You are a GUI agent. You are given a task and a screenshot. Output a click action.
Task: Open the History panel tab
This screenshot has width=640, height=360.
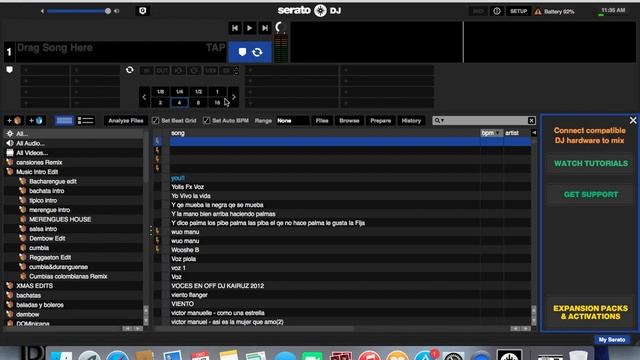(411, 120)
